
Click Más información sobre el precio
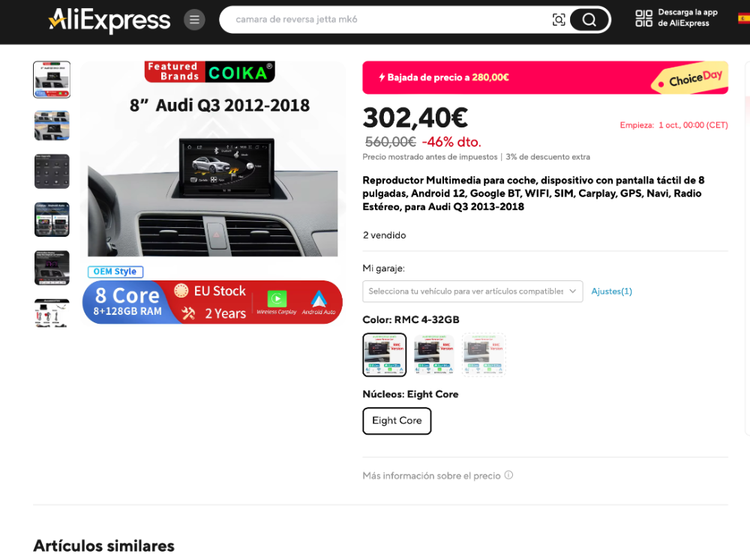(x=431, y=475)
